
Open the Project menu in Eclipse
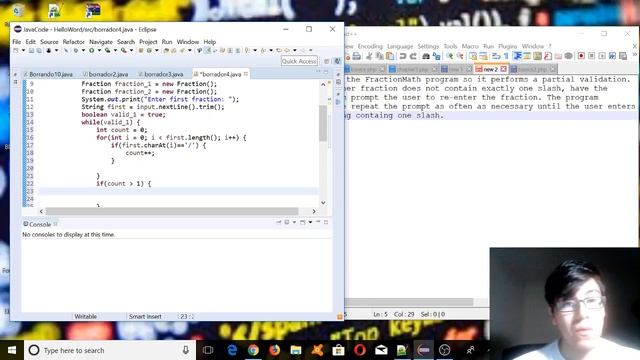coord(148,42)
